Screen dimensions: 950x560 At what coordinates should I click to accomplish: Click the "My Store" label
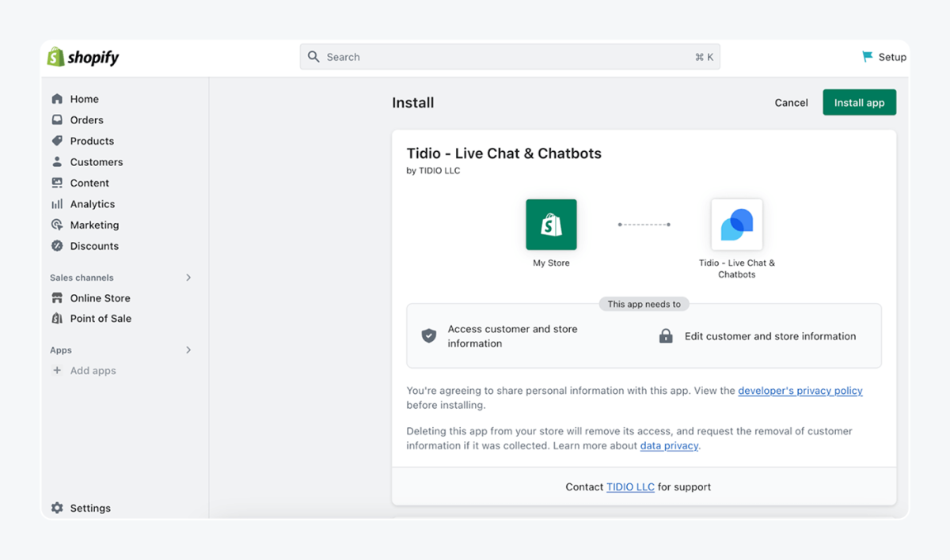point(551,263)
